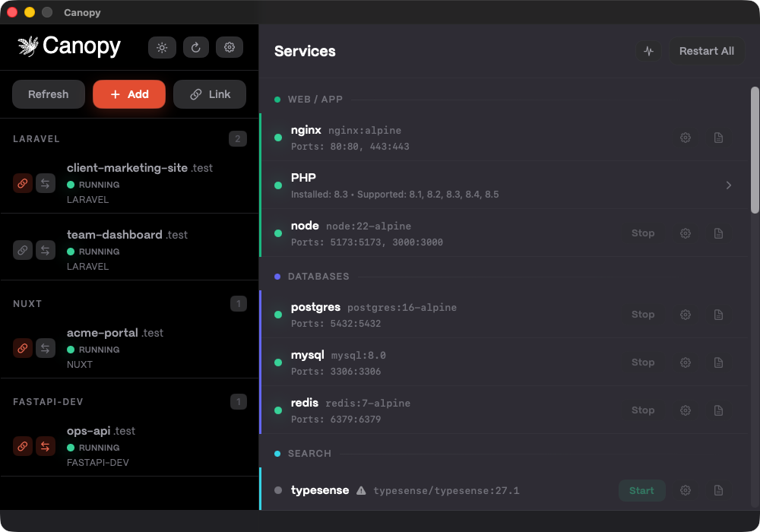Click redis:7-alpine image label
Screen dimensions: 760x532
click(x=368, y=403)
